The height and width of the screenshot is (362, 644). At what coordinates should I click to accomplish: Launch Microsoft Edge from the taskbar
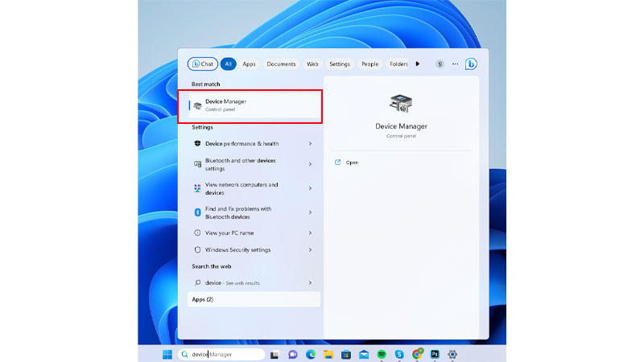pyautogui.click(x=311, y=354)
